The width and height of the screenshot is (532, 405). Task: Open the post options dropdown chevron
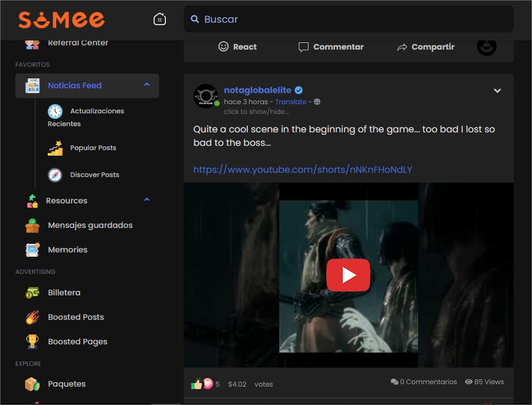click(x=497, y=91)
